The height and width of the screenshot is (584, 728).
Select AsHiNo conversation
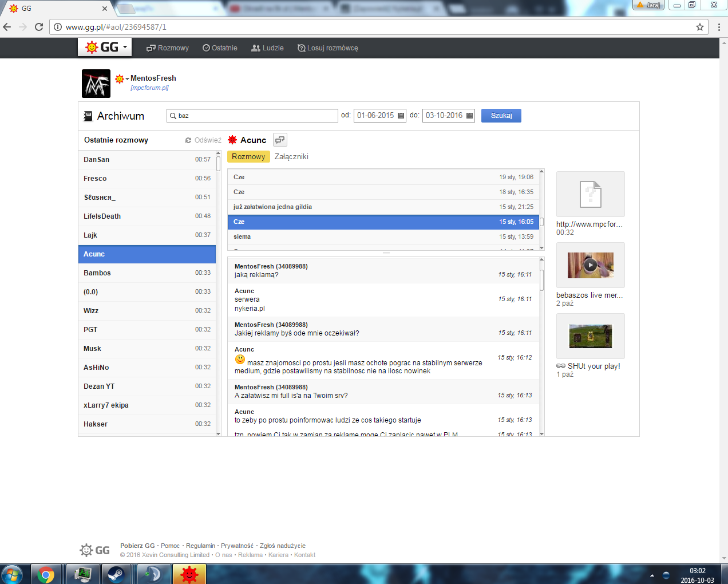[147, 368]
